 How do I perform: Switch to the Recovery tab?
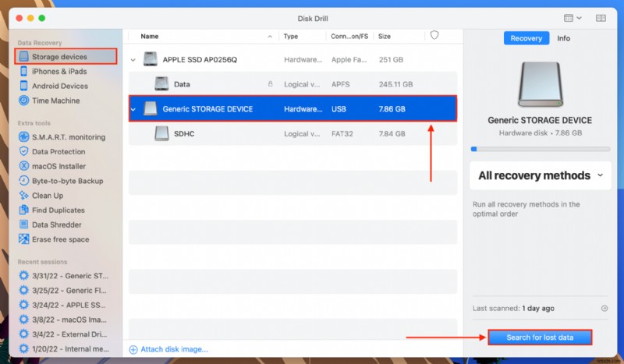click(526, 38)
